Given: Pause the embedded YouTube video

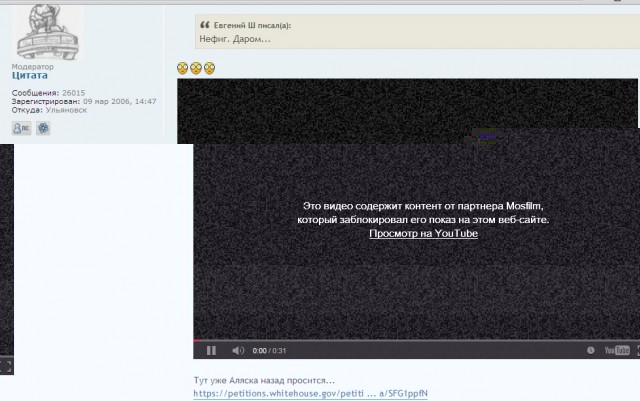Looking at the screenshot, I should (211, 350).
